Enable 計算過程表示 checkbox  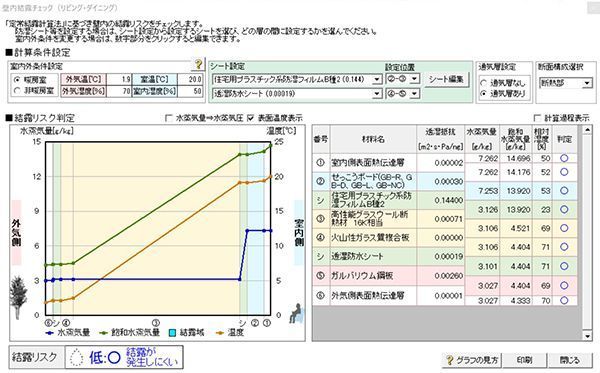coord(538,118)
